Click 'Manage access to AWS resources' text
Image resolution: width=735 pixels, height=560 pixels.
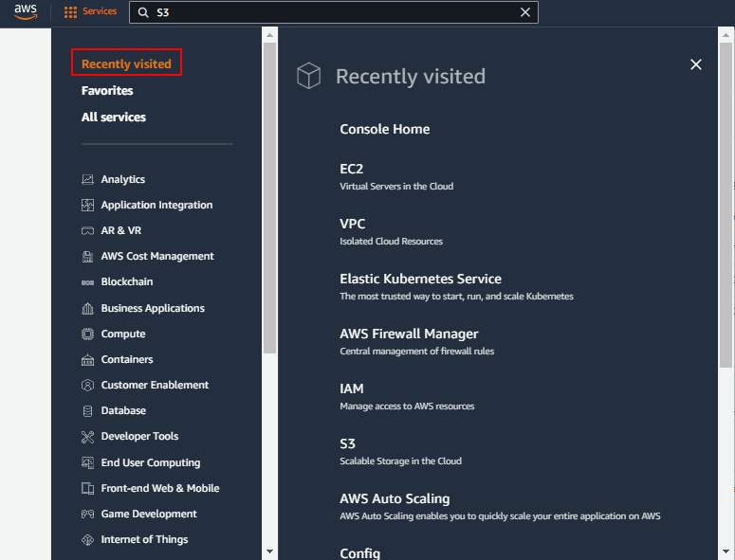[x=407, y=406]
